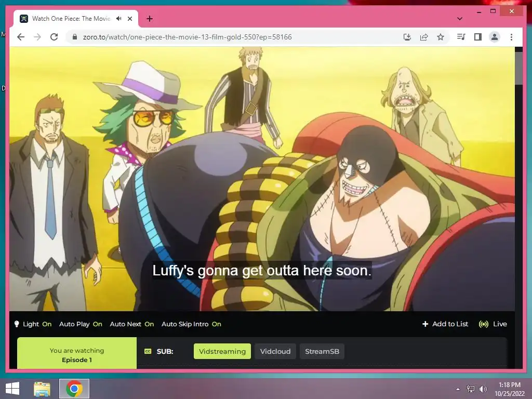The image size is (532, 399).
Task: Open Chrome three-dot menu
Action: point(511,37)
